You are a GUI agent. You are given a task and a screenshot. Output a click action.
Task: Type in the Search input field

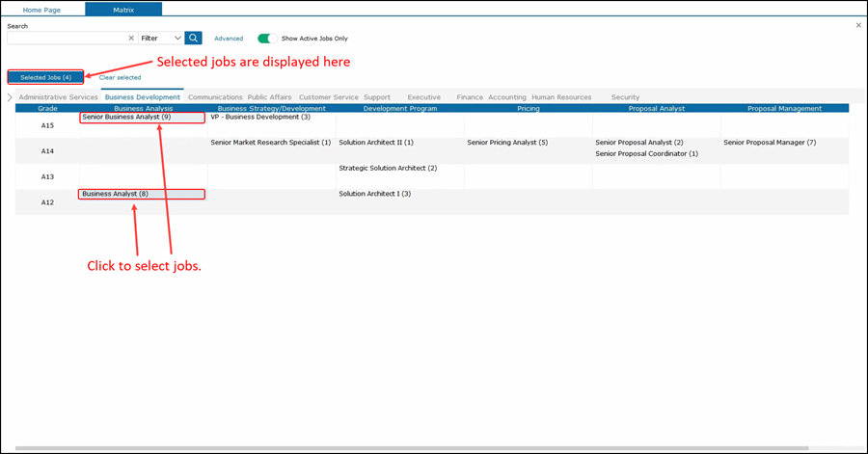(x=66, y=39)
